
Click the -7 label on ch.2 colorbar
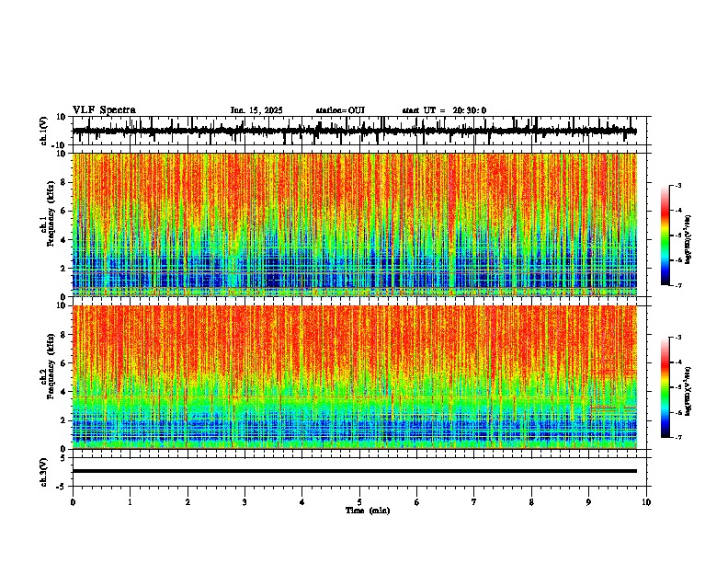pyautogui.click(x=677, y=437)
